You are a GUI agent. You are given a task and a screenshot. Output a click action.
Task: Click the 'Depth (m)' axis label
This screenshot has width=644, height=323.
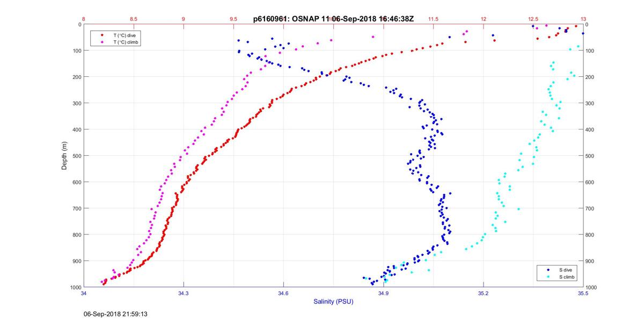click(64, 156)
